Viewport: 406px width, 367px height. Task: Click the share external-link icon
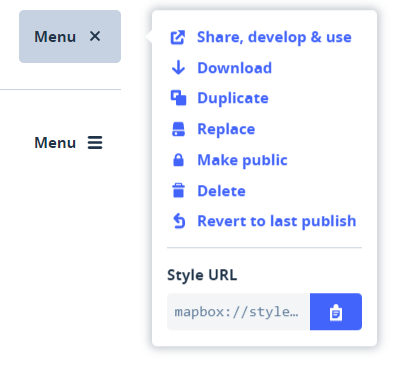click(x=178, y=37)
